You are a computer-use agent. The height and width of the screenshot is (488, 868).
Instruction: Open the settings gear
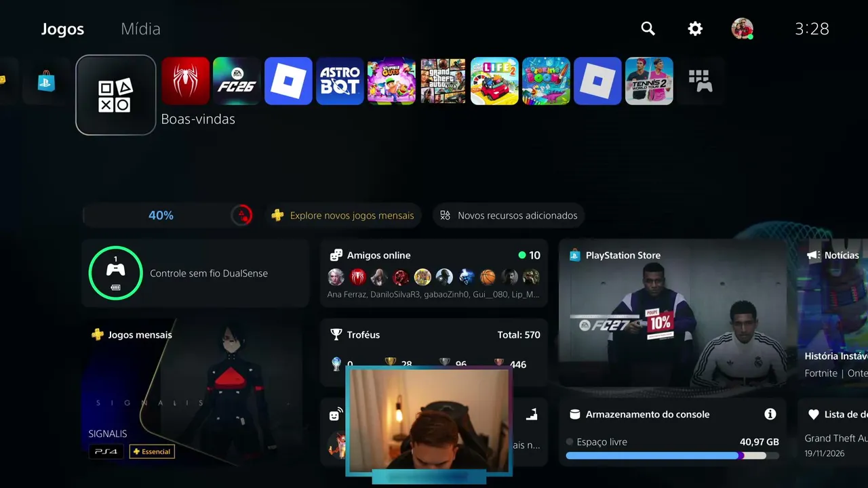[695, 28]
